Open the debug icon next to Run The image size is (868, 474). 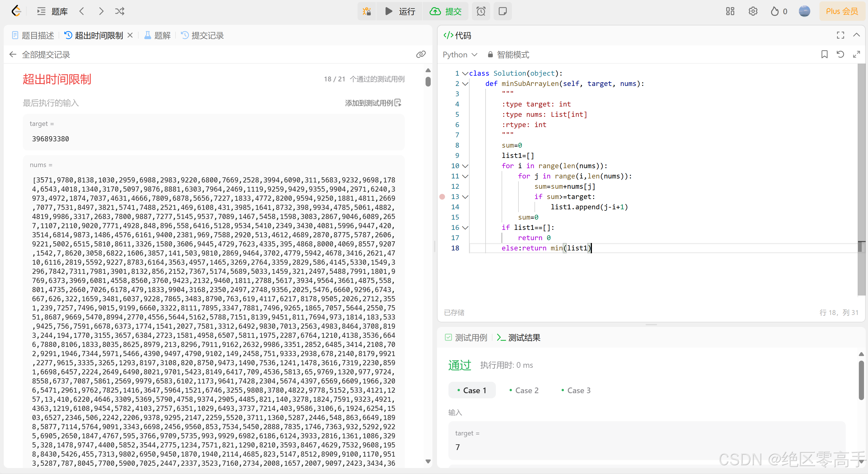(x=367, y=11)
